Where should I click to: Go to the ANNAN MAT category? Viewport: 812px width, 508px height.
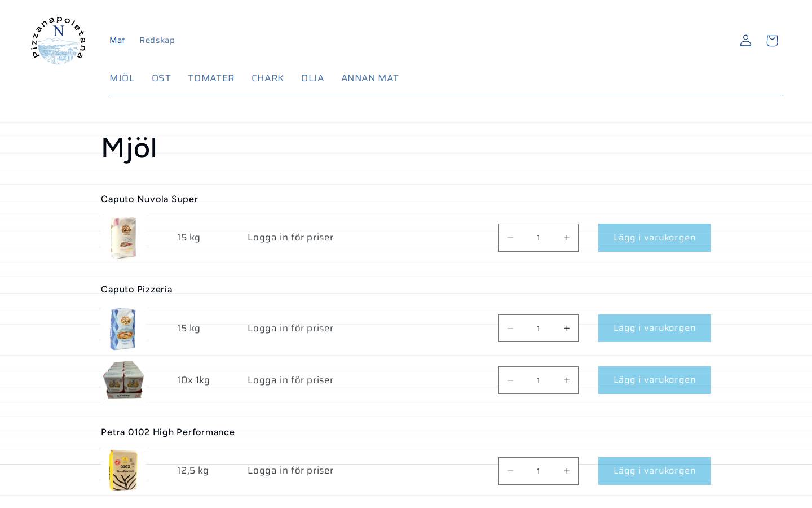[x=370, y=78]
